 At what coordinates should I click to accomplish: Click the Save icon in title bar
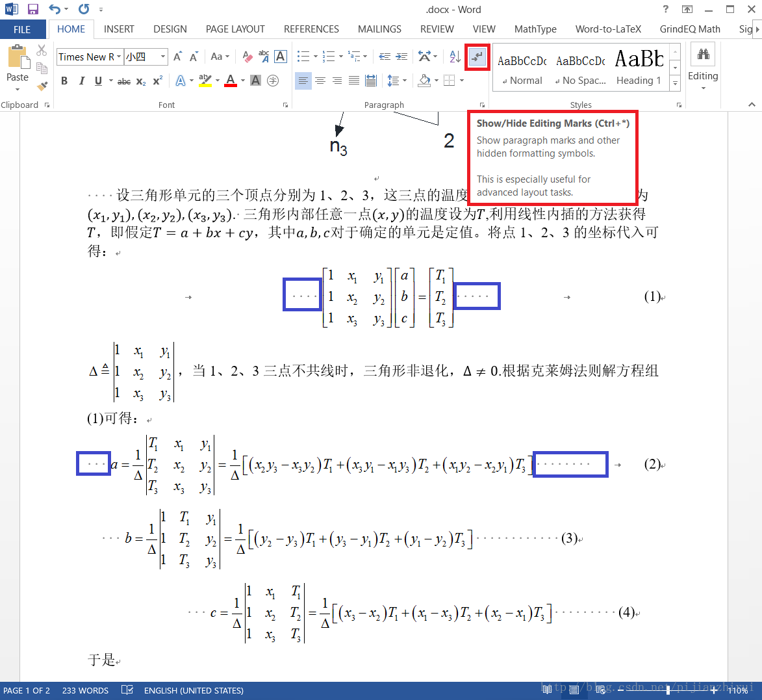[33, 9]
